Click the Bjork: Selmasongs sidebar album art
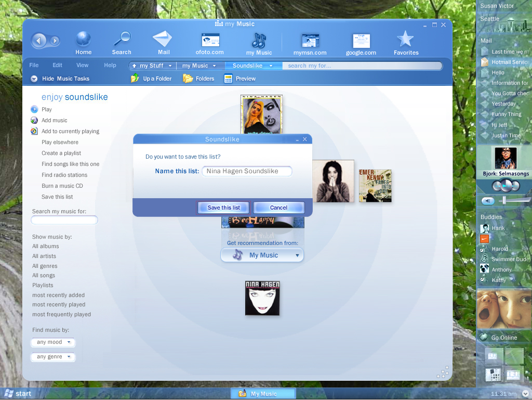532x400 pixels. [x=506, y=158]
